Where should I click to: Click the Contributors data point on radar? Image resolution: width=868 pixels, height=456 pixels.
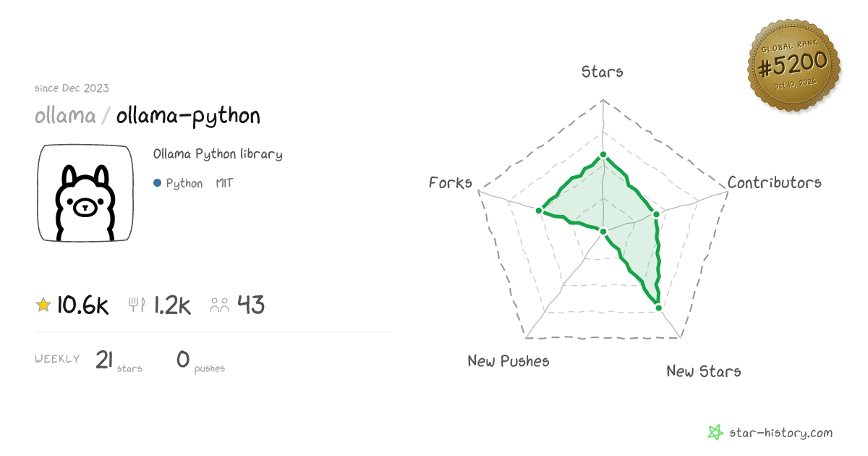coord(655,214)
